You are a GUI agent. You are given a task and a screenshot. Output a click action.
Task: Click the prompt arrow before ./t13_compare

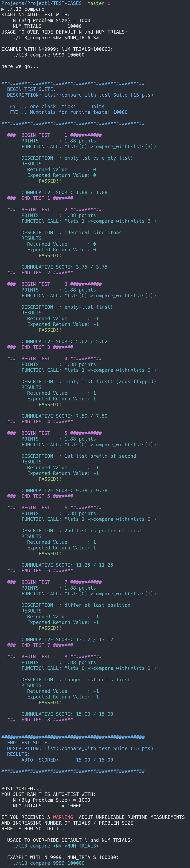[x=3, y=9]
